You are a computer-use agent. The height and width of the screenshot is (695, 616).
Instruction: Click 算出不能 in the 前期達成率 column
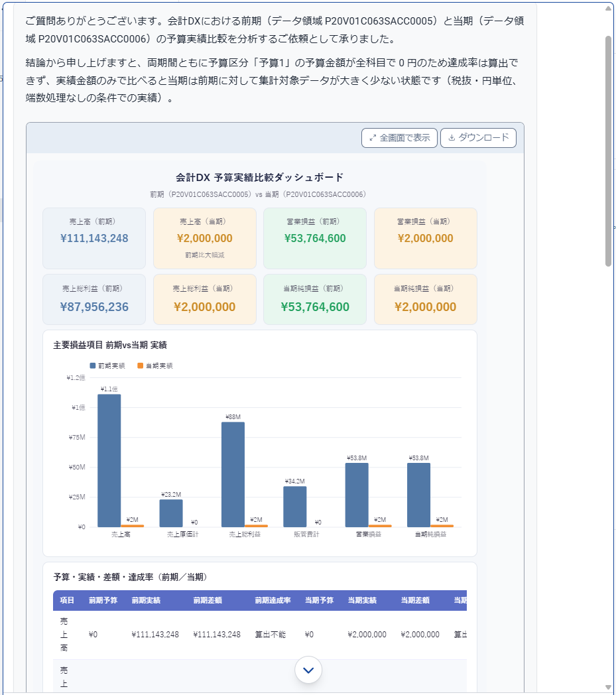click(x=271, y=635)
